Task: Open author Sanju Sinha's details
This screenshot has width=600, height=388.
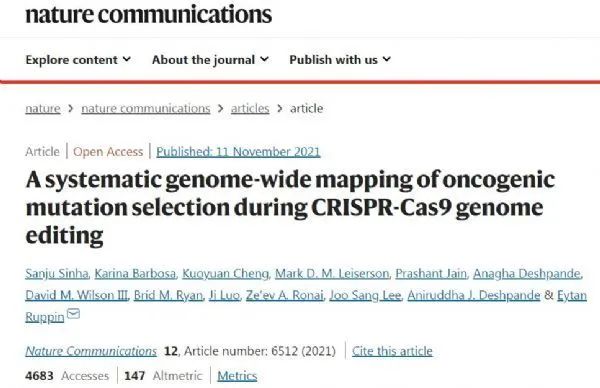Action: [x=57, y=274]
